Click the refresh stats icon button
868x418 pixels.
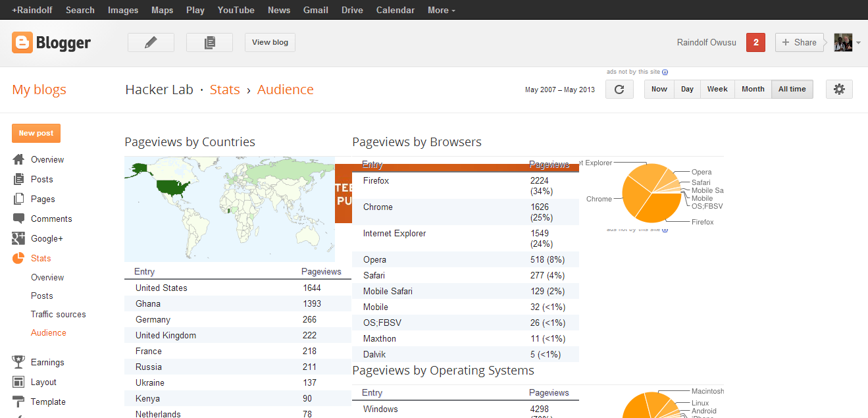[619, 90]
